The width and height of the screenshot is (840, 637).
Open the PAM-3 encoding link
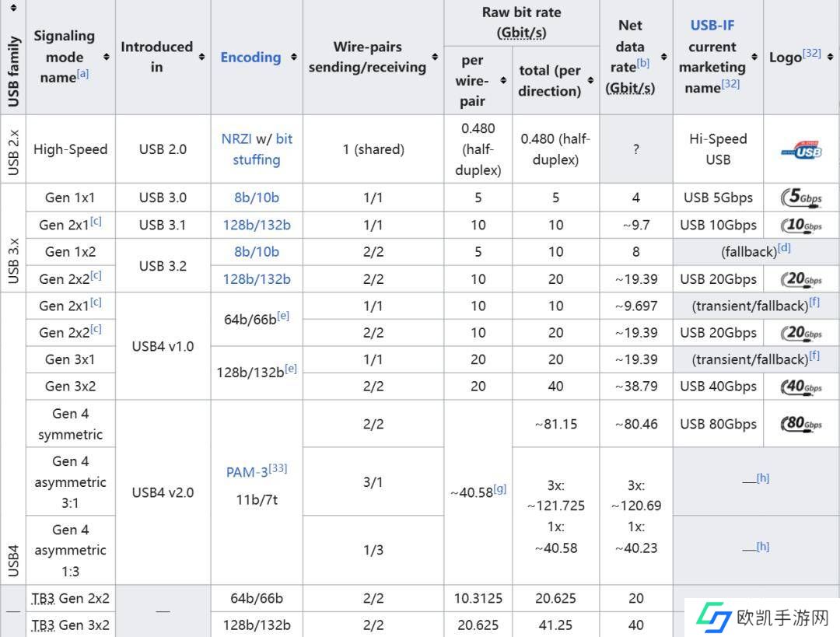pyautogui.click(x=247, y=472)
